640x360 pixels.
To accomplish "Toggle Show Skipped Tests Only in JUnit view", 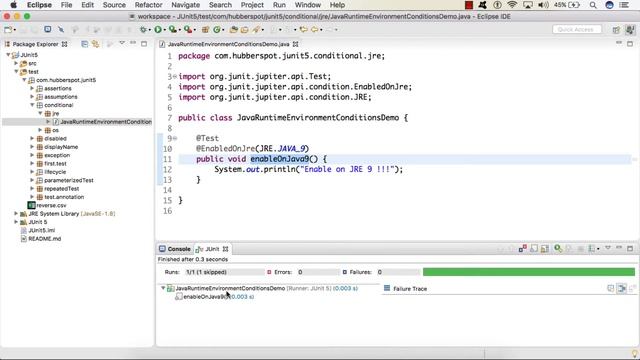I will [534, 249].
